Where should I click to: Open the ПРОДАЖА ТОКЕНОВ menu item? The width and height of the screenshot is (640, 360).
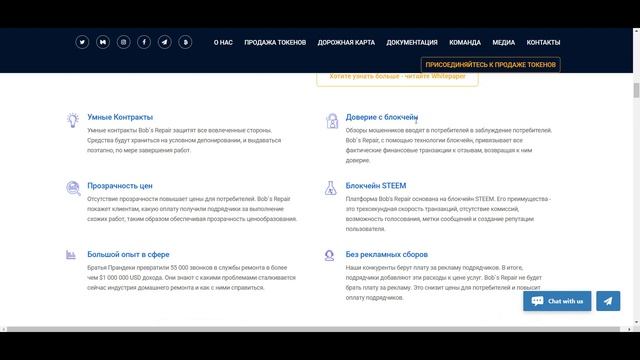pos(275,42)
